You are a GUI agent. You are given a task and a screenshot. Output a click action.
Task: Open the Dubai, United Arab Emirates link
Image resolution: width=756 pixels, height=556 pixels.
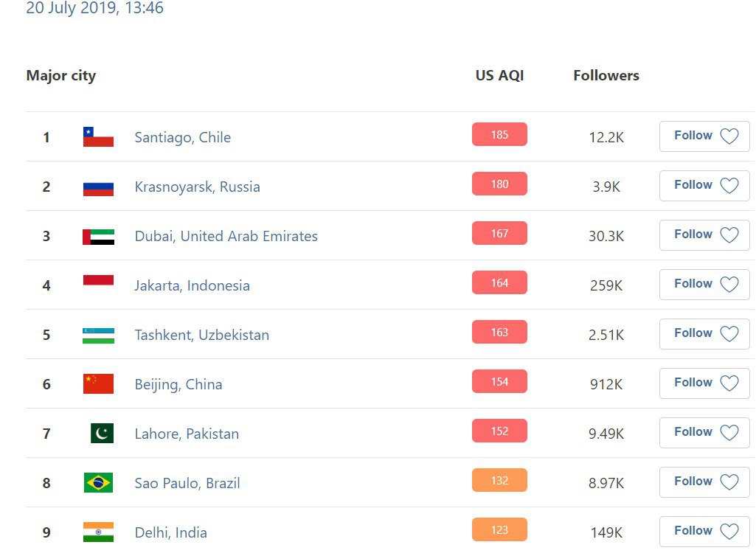226,237
